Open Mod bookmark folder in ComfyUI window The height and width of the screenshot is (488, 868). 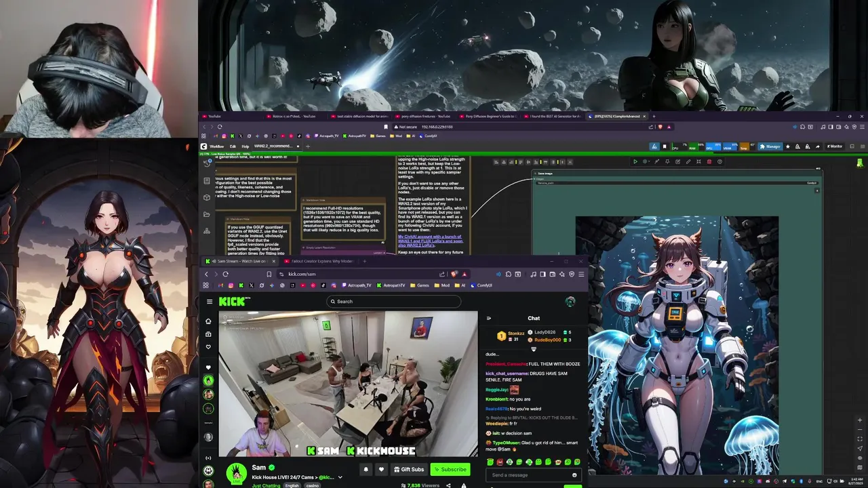click(x=396, y=136)
